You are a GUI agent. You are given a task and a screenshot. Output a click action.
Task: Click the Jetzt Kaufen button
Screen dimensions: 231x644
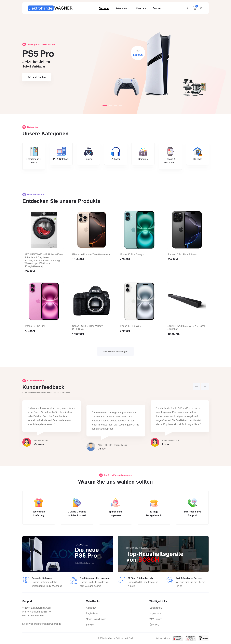pos(37,77)
